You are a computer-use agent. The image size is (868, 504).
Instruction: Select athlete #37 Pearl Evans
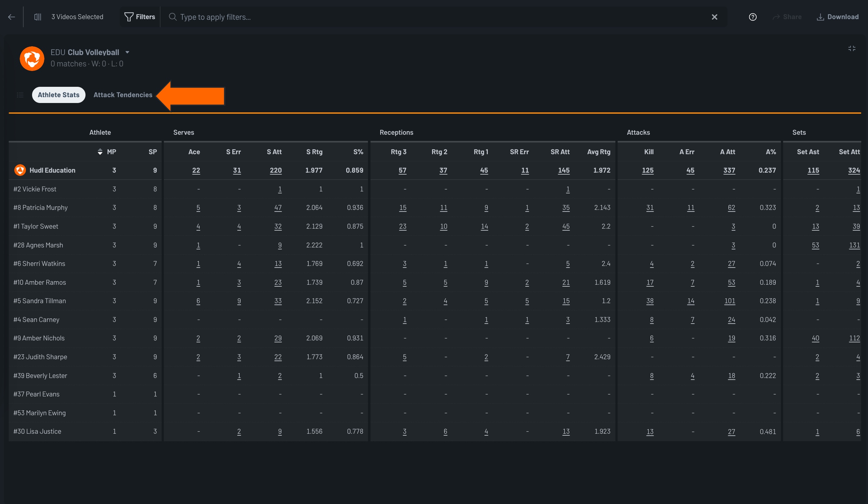37,394
